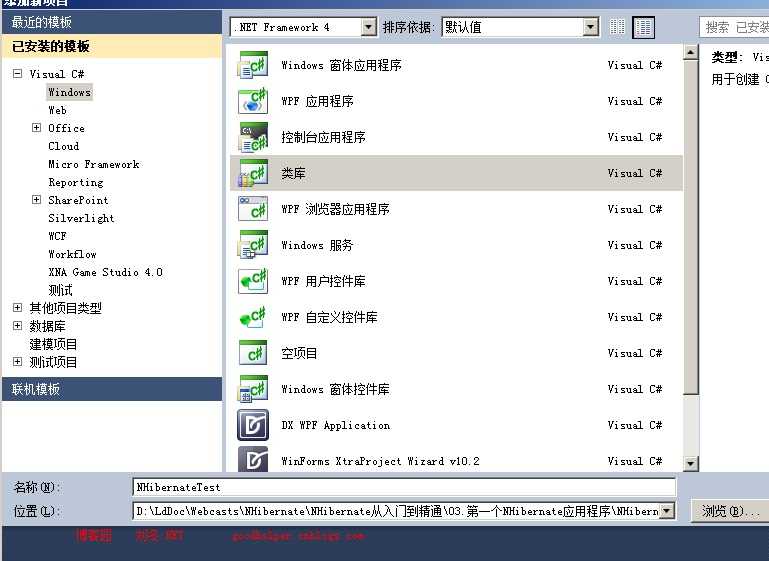Click the template list scrollbar thumb
This screenshot has width=769, height=561.
pyautogui.click(x=691, y=228)
